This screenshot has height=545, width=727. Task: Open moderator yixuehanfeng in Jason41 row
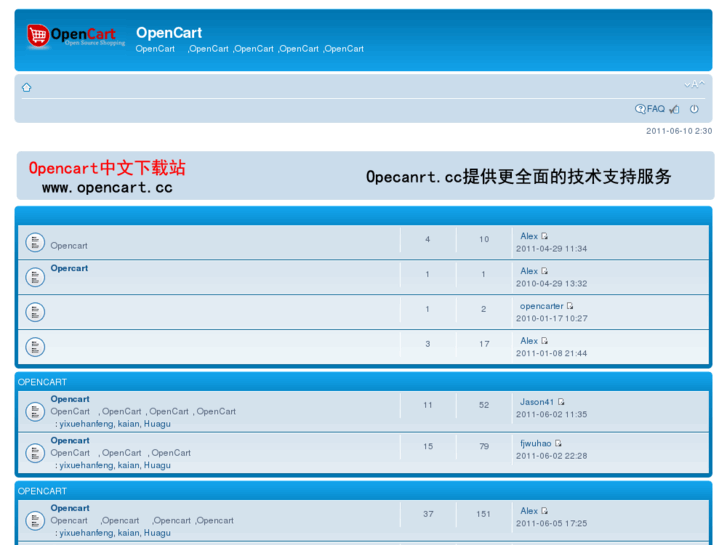coord(86,424)
